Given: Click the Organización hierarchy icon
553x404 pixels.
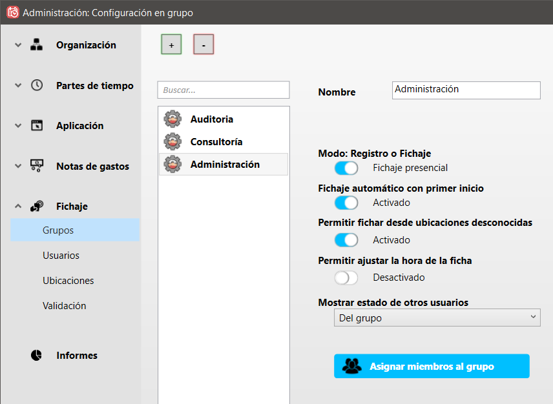Looking at the screenshot, I should tap(36, 44).
